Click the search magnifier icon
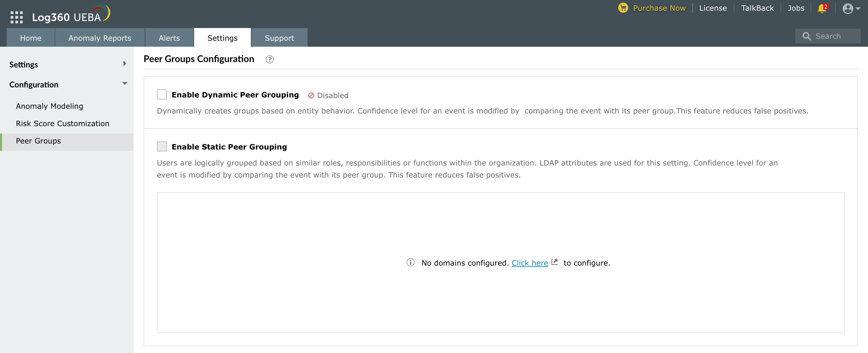This screenshot has height=353, width=868. coord(807,36)
